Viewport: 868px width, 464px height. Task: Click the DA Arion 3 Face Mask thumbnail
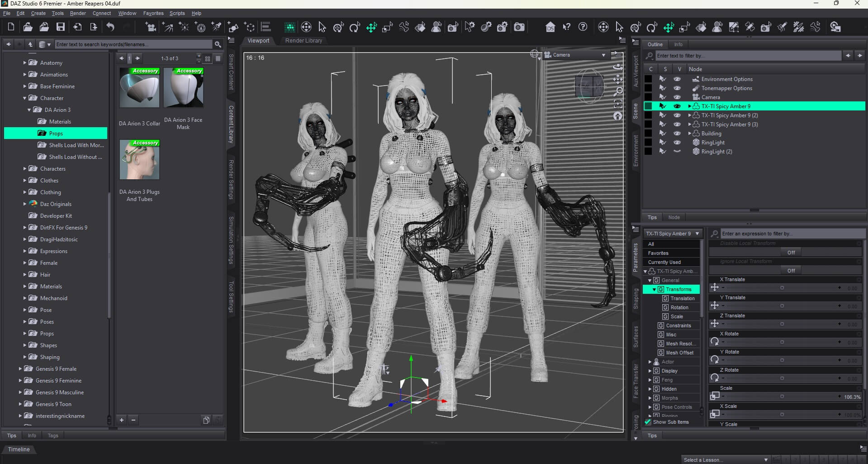(183, 87)
